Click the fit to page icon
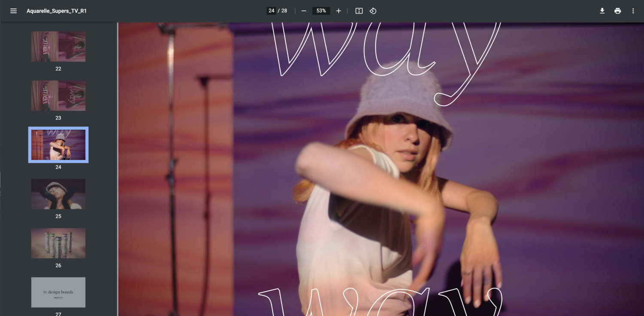This screenshot has height=316, width=644. tap(359, 11)
